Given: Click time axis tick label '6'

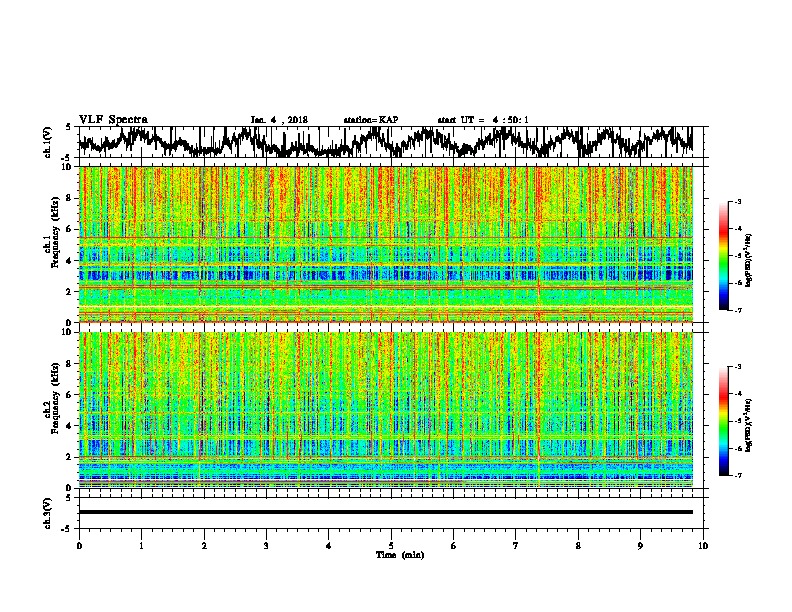Looking at the screenshot, I should [x=454, y=546].
